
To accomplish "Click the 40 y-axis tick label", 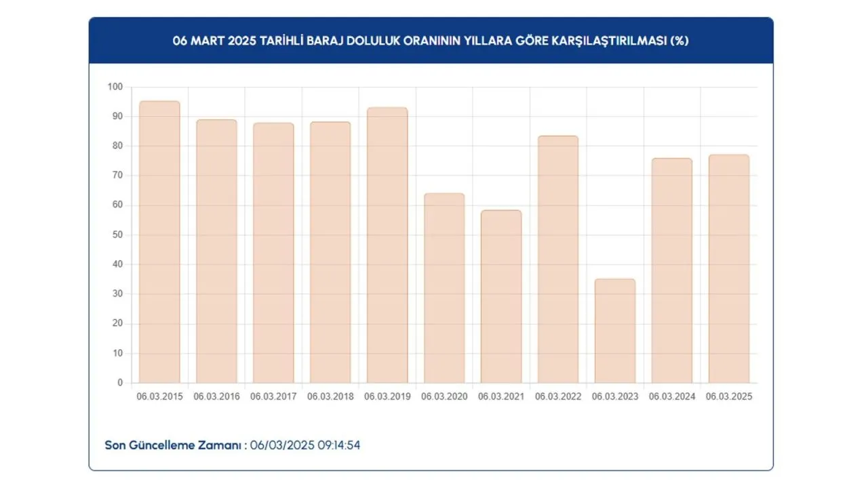I will [117, 264].
